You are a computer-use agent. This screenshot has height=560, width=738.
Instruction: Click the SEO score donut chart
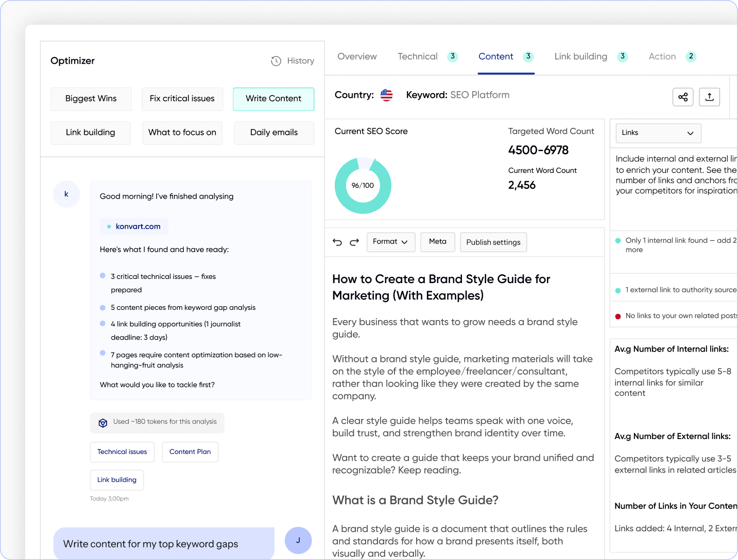(363, 185)
